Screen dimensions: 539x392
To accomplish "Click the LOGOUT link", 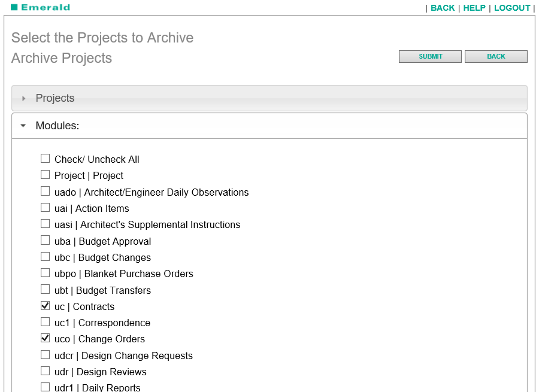I will click(512, 8).
